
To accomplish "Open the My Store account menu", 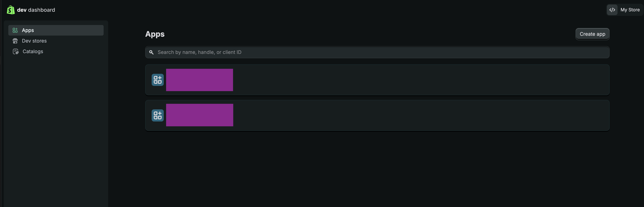I will (x=630, y=10).
